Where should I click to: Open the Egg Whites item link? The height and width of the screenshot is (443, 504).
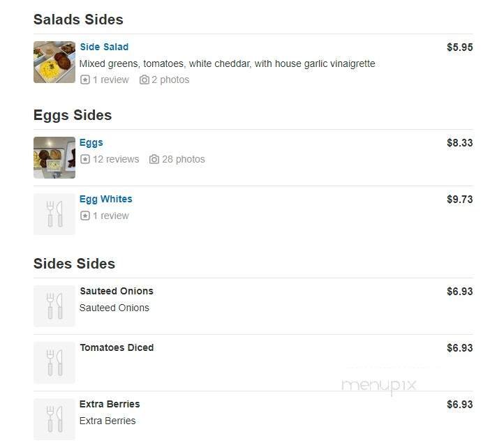(105, 199)
